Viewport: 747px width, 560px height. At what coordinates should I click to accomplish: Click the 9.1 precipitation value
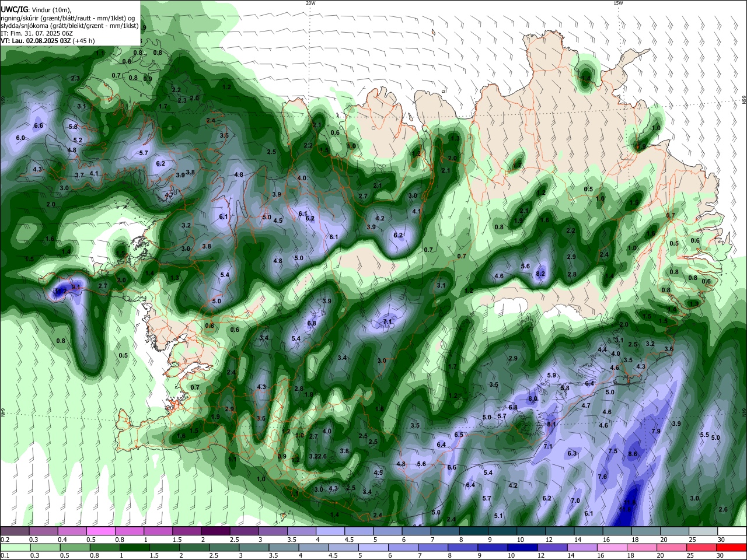(x=76, y=287)
